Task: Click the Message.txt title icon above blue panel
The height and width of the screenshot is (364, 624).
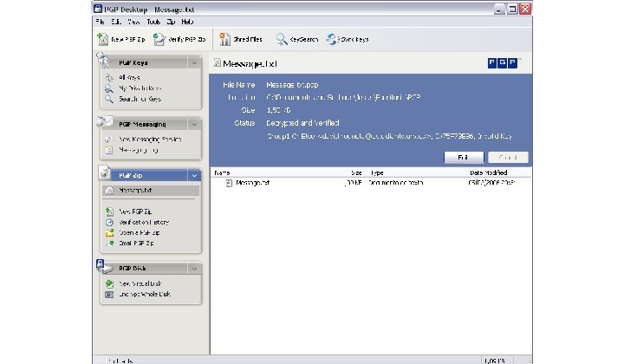Action: [217, 63]
